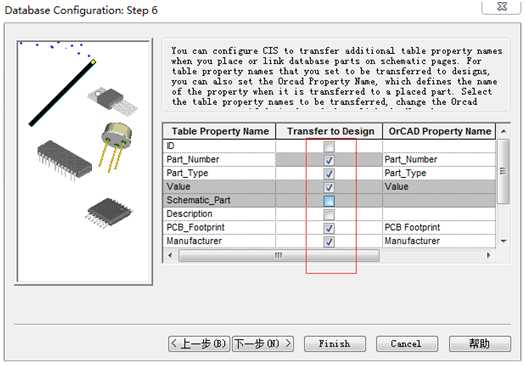This screenshot has height=365, width=525.
Task: Select the Schematic_Part property row
Action: 219,200
